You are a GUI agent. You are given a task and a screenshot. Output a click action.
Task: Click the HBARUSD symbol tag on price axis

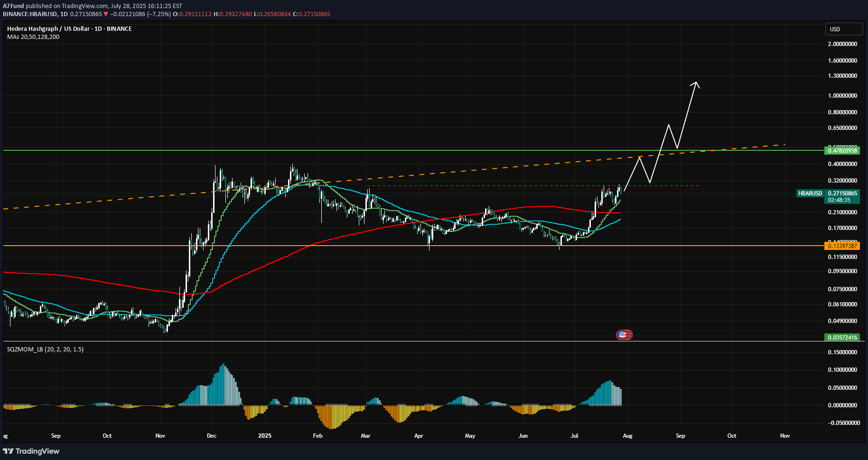tap(810, 193)
